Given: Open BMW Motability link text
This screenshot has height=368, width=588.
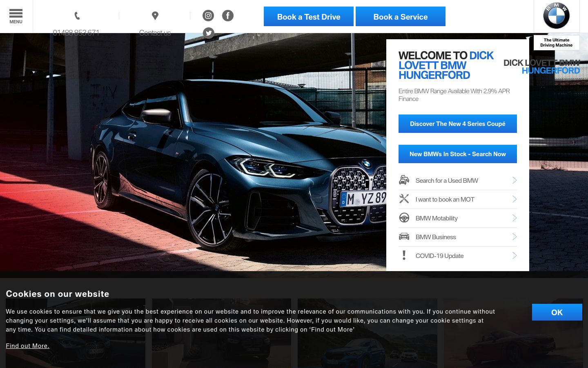Looking at the screenshot, I should pos(437,218).
